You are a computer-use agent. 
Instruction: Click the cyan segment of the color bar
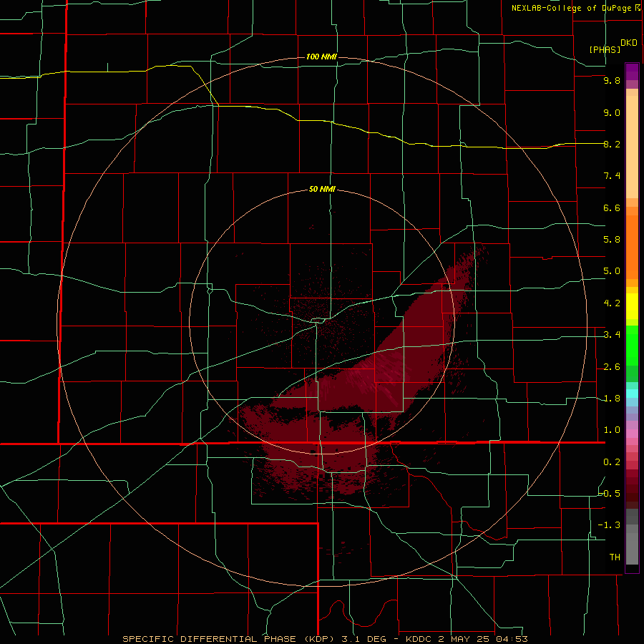tap(632, 394)
